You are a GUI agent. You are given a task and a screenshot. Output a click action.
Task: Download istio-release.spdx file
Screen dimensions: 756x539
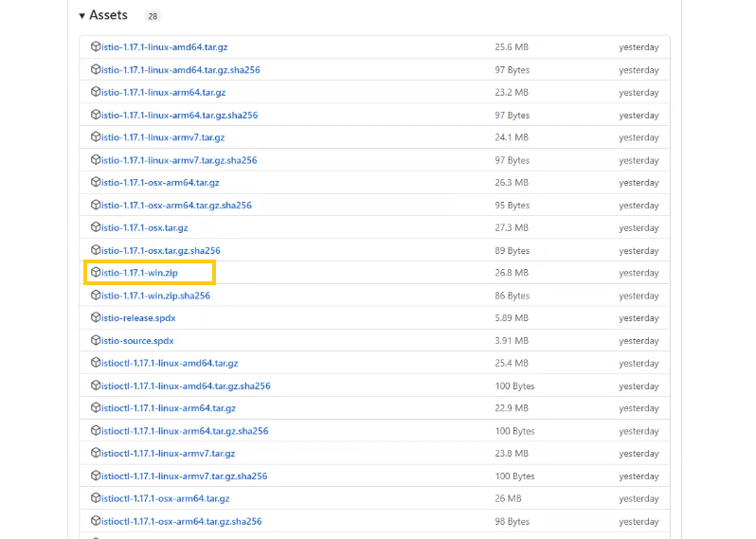click(x=138, y=318)
